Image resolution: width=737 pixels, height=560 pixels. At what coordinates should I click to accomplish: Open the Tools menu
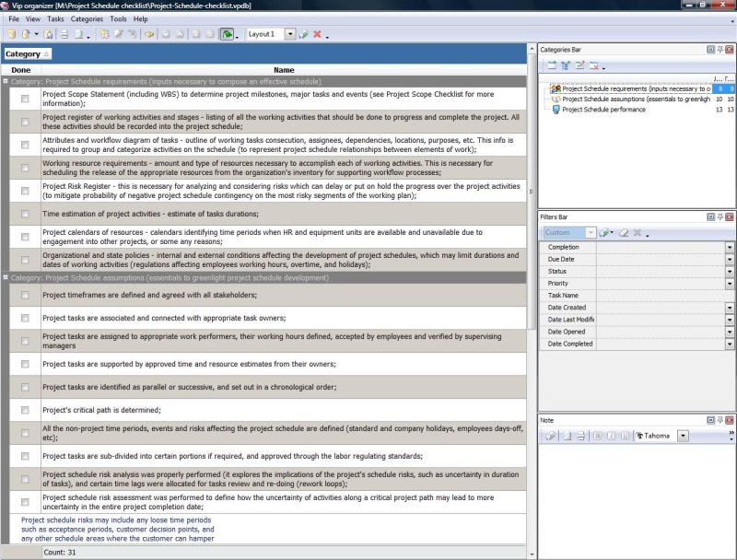(118, 18)
